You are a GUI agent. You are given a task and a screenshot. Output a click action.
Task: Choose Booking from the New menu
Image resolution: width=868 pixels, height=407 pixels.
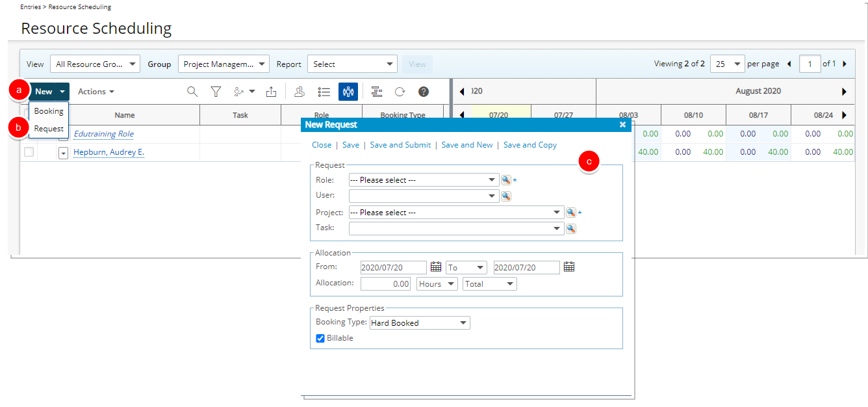(49, 111)
